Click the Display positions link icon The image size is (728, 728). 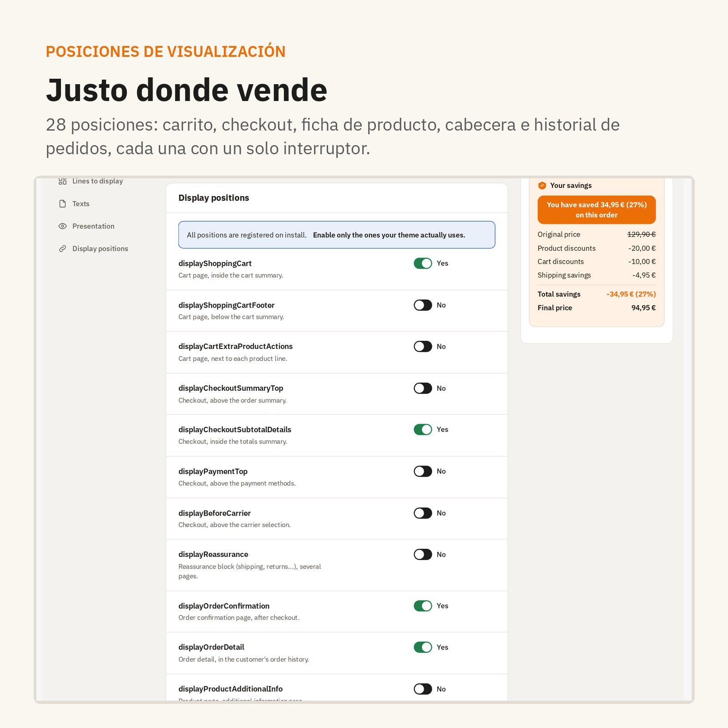pyautogui.click(x=63, y=248)
